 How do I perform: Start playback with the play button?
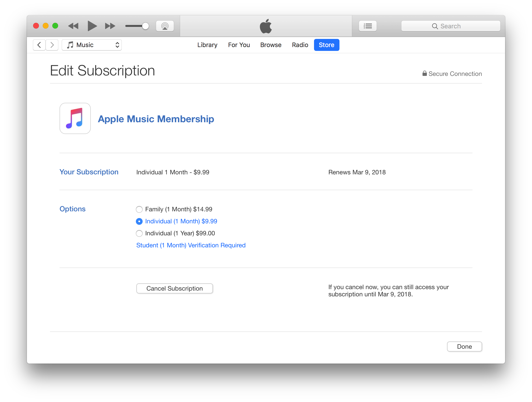92,26
